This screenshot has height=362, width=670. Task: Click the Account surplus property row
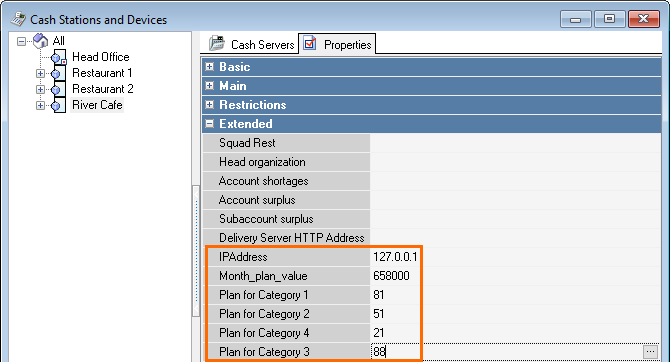pyautogui.click(x=432, y=200)
